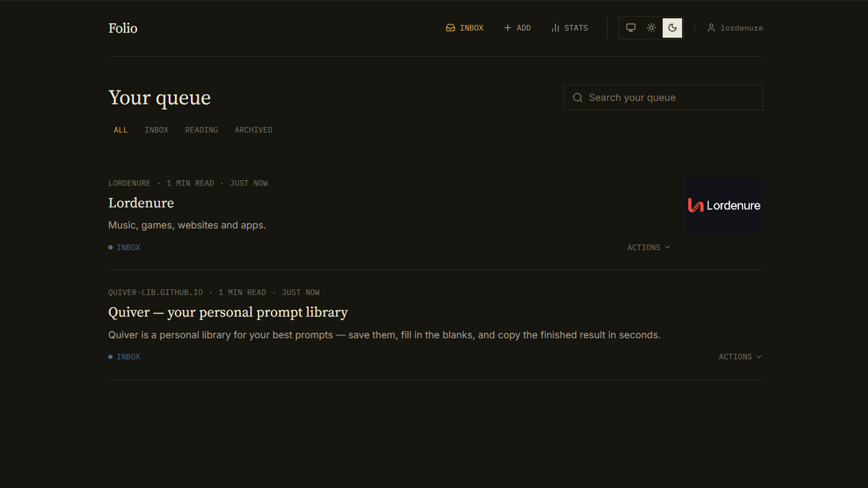The width and height of the screenshot is (868, 488).
Task: Click the magnifier icon in search box
Action: point(578,98)
